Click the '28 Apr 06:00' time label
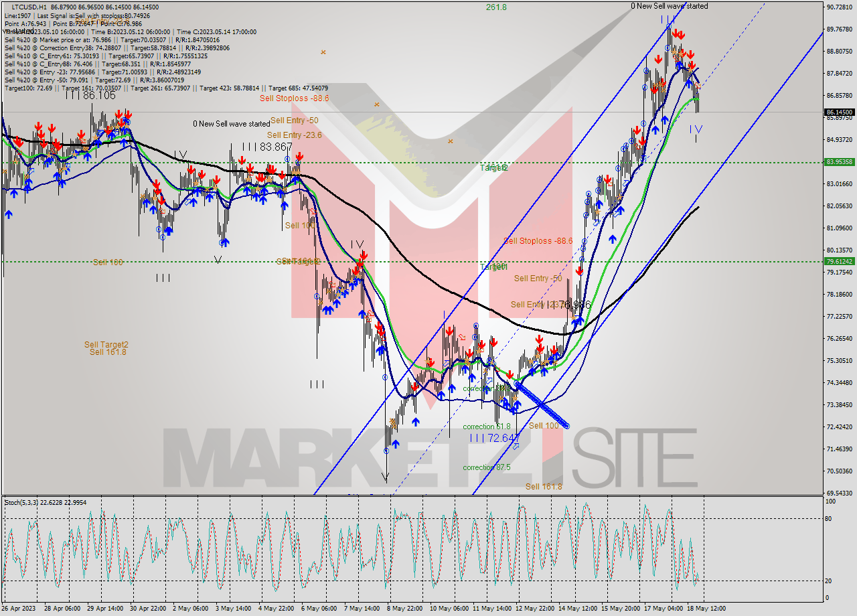 [62, 609]
